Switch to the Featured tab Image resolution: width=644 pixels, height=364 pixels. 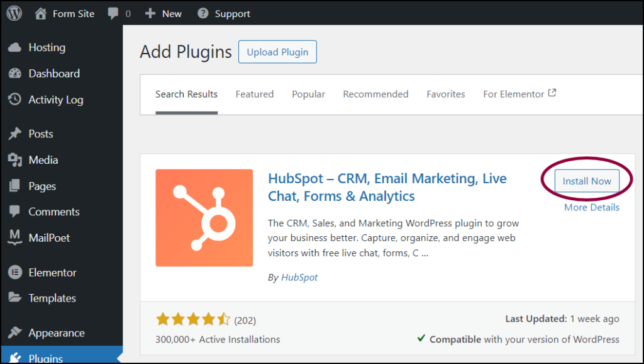[254, 94]
